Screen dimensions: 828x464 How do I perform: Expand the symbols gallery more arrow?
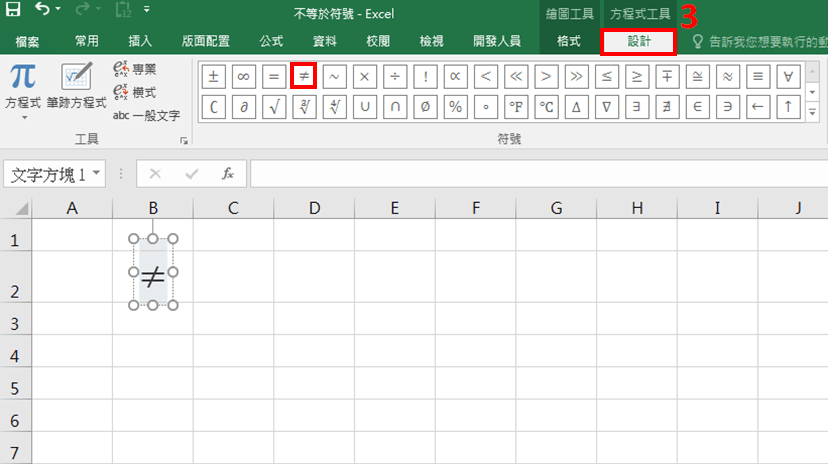(x=811, y=115)
